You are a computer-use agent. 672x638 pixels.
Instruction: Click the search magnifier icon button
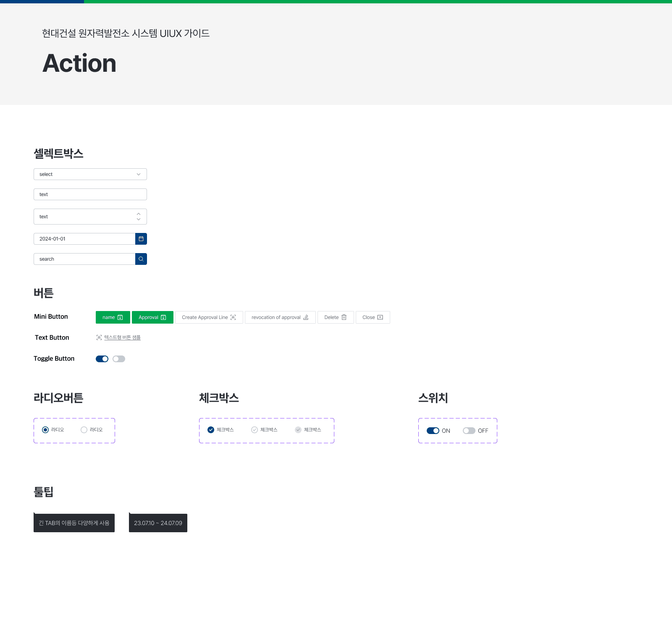coord(141,259)
